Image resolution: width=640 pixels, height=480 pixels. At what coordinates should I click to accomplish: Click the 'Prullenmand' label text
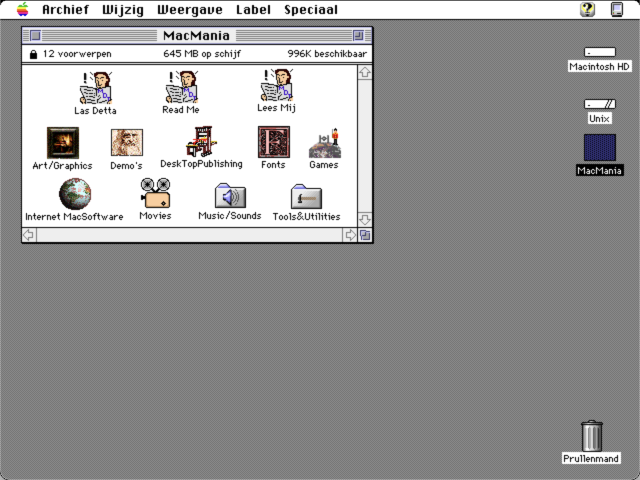pyautogui.click(x=591, y=459)
